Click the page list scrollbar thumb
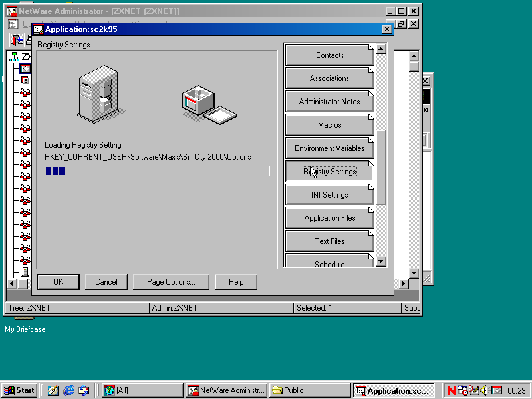Image resolution: width=532 pixels, height=399 pixels. [x=381, y=168]
